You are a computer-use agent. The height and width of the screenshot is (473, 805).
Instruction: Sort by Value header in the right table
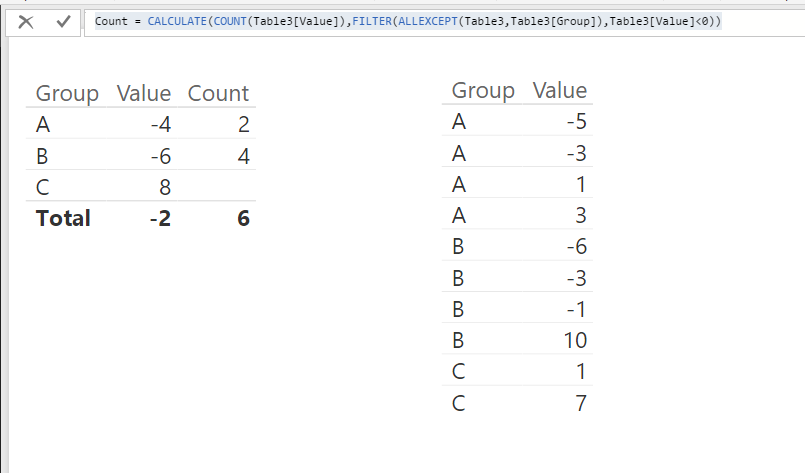560,90
